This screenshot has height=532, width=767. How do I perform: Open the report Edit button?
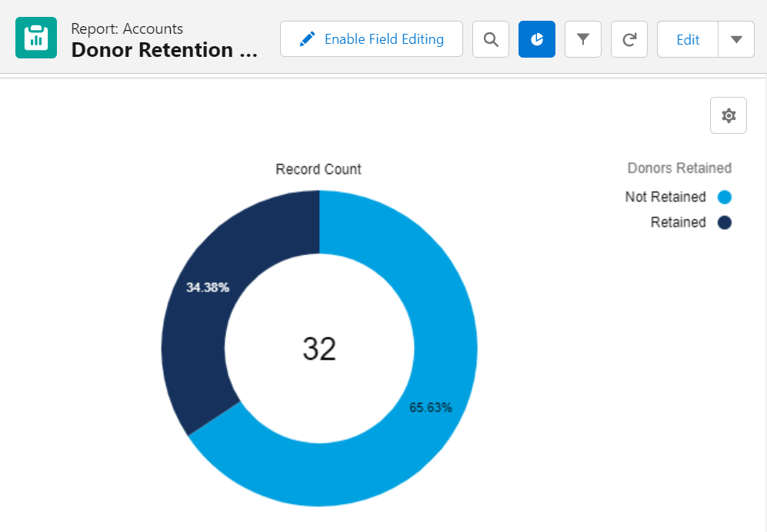click(x=686, y=39)
